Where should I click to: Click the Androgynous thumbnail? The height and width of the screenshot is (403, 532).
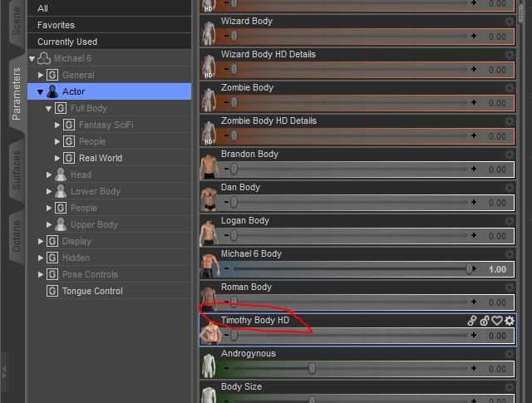pos(209,366)
